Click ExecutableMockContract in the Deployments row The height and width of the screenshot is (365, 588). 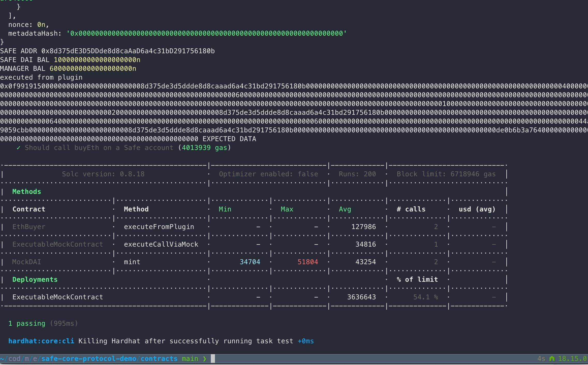[x=58, y=297]
